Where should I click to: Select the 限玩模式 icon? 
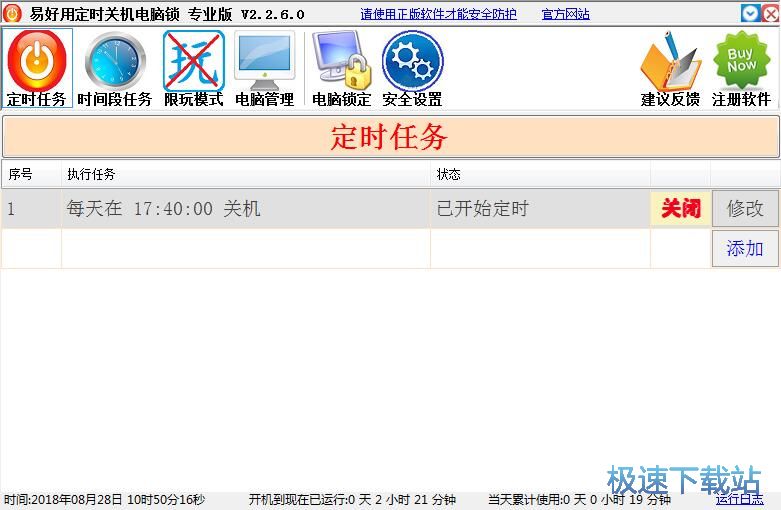pos(194,68)
